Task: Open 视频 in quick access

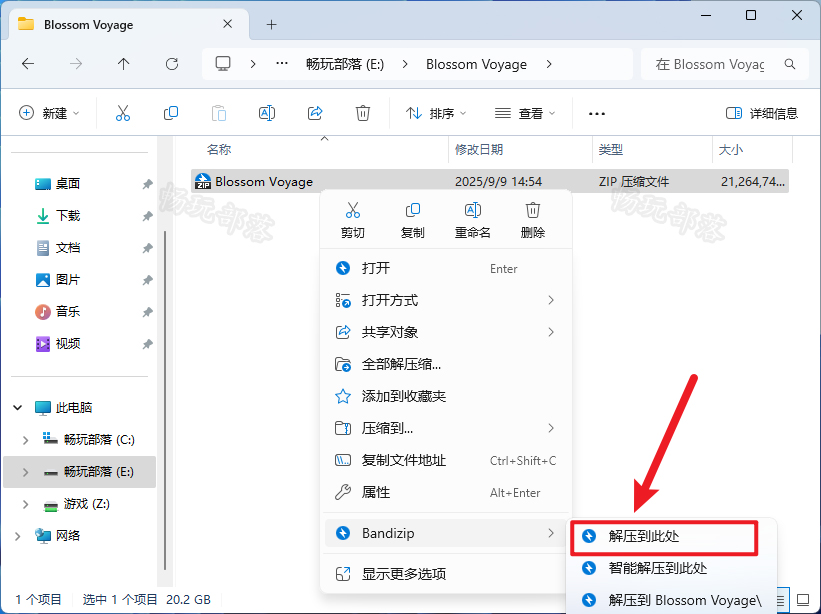Action: 68,343
